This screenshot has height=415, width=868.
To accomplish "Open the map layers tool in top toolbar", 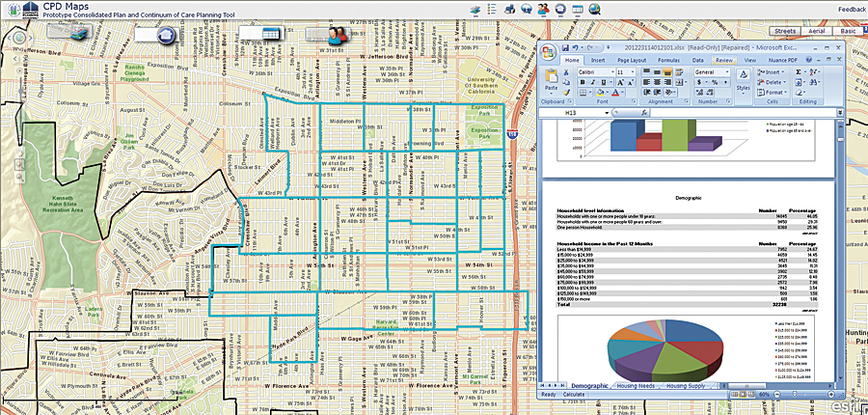I will (x=475, y=9).
